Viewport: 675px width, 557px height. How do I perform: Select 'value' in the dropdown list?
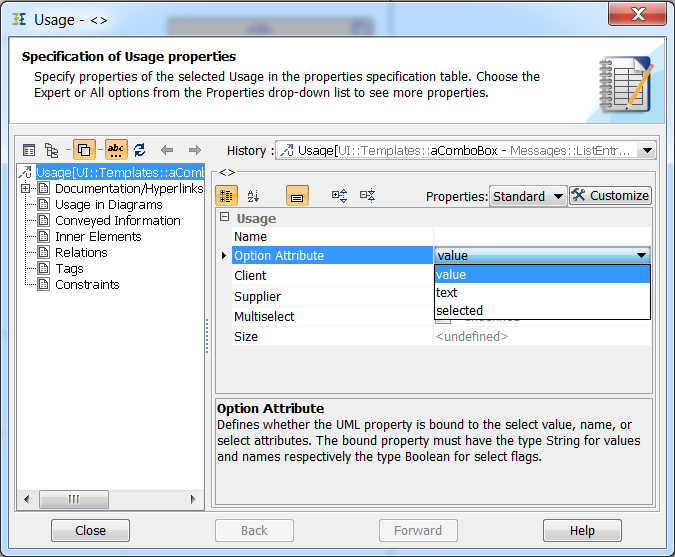(x=542, y=274)
